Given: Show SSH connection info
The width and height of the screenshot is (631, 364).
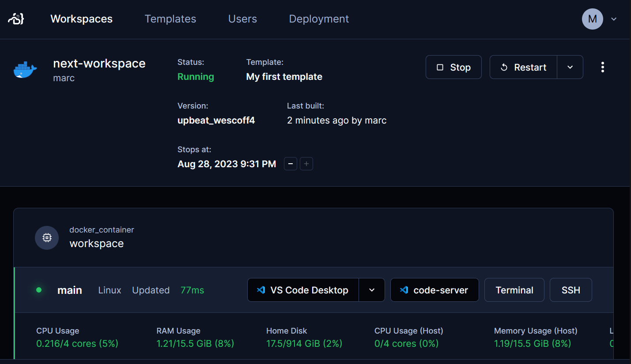Looking at the screenshot, I should click(571, 290).
